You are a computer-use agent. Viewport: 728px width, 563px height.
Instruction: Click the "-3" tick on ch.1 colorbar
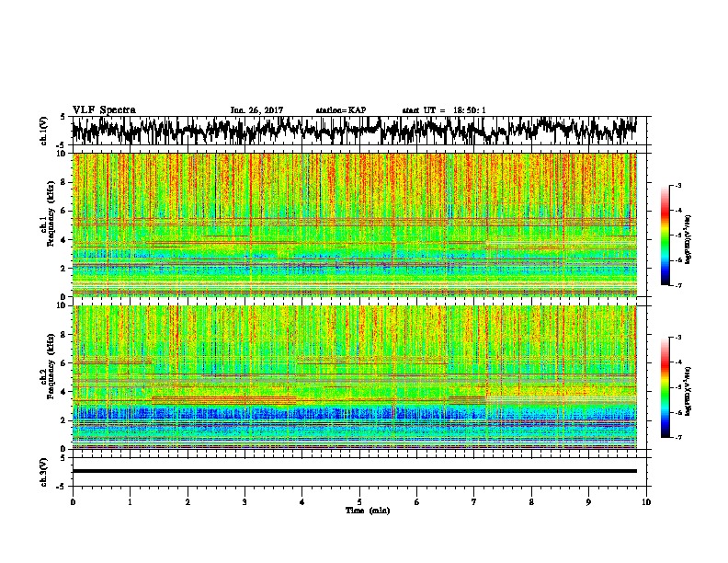[678, 186]
